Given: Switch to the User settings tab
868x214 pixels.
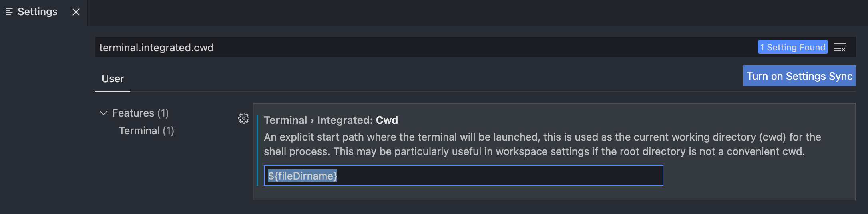Looking at the screenshot, I should (x=113, y=79).
